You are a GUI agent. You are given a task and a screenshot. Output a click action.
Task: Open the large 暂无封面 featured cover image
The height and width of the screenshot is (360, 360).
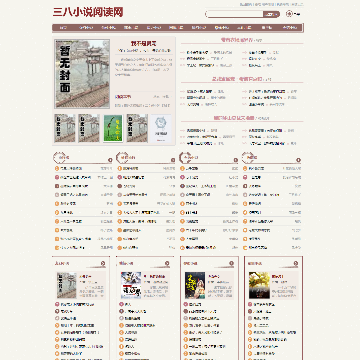tap(82, 74)
